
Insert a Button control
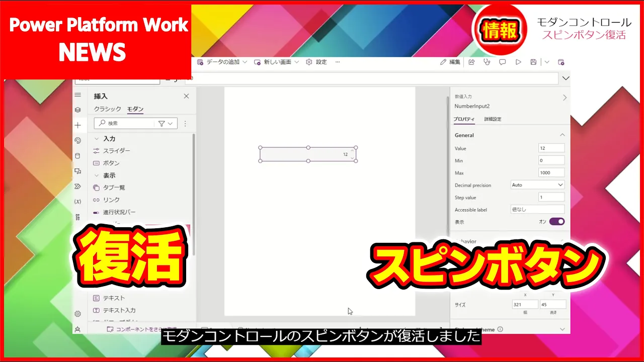[106, 163]
